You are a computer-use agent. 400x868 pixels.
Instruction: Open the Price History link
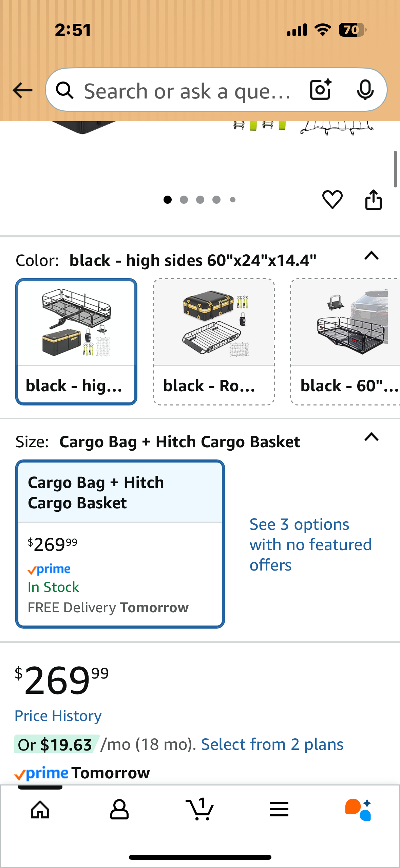[x=58, y=716]
